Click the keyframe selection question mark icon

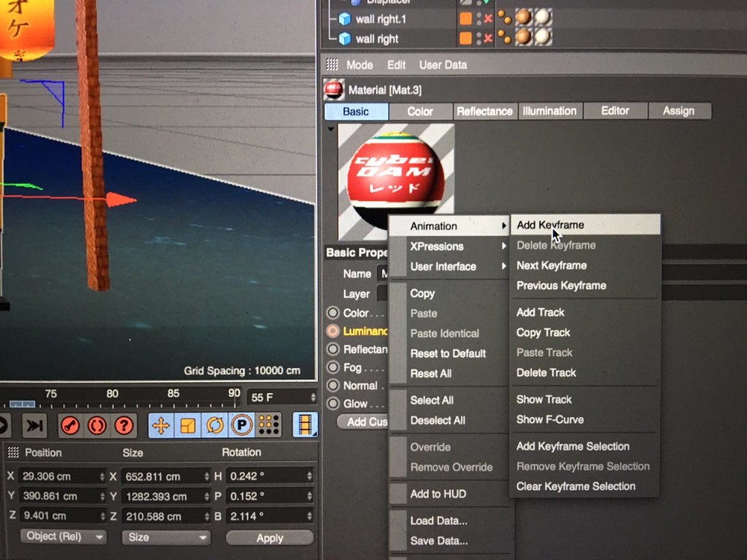(124, 425)
